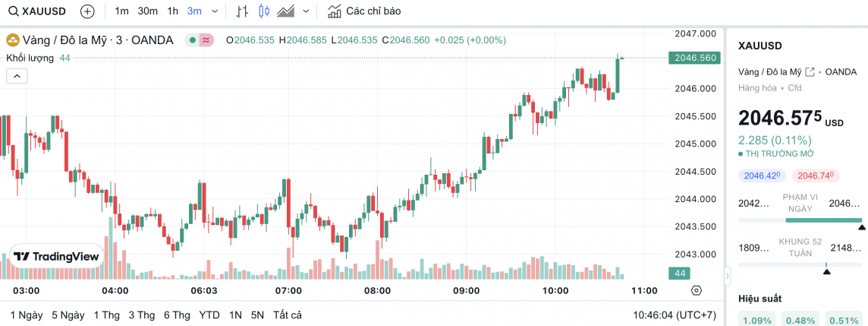This screenshot has width=868, height=326.
Task: Expand the time interval dropdown arrow
Action: (215, 11)
